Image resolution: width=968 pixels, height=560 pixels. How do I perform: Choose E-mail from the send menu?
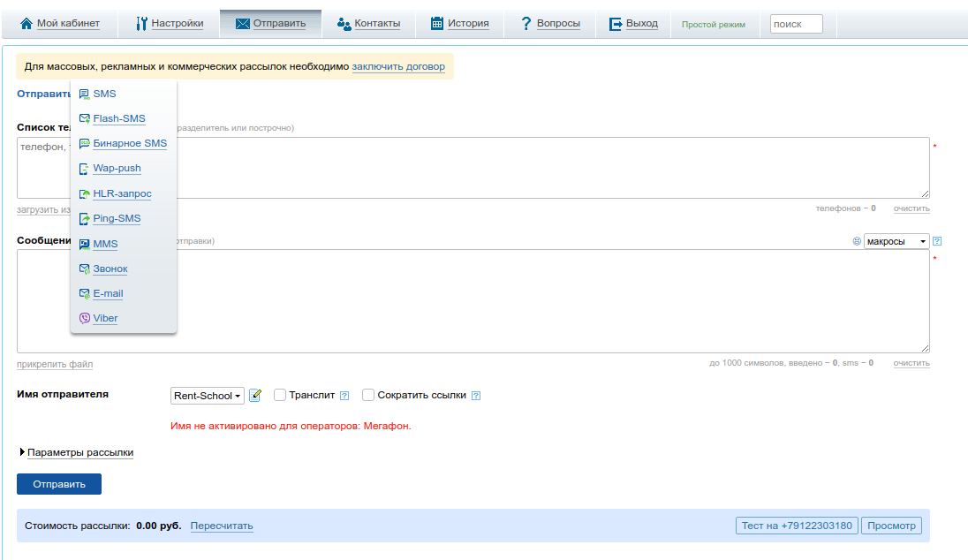(108, 294)
